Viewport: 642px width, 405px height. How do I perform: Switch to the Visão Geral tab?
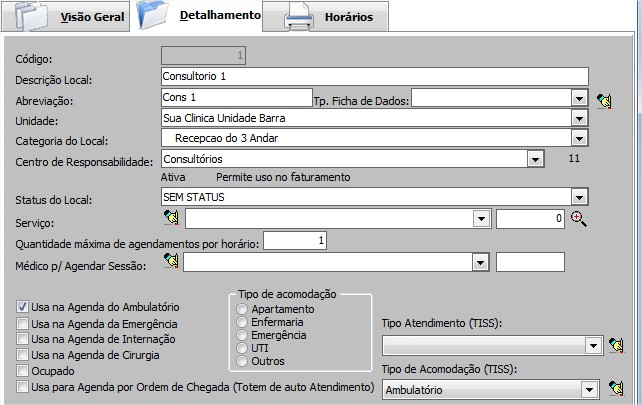pyautogui.click(x=86, y=18)
